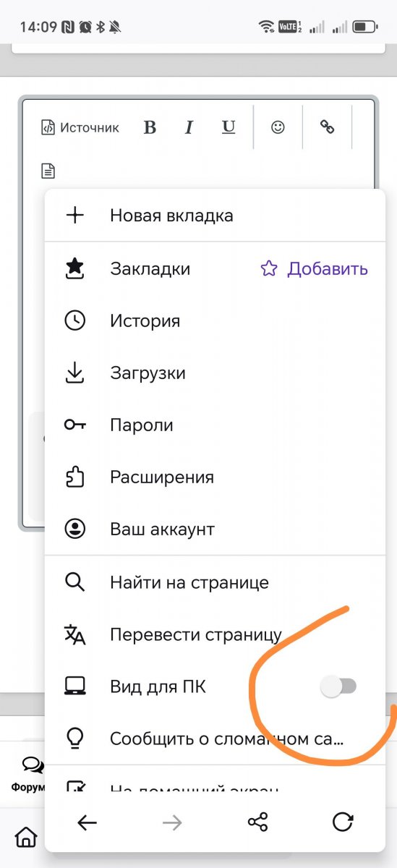The image size is (397, 868).
Task: Toggle italic formatting in the editor
Action: point(189,128)
